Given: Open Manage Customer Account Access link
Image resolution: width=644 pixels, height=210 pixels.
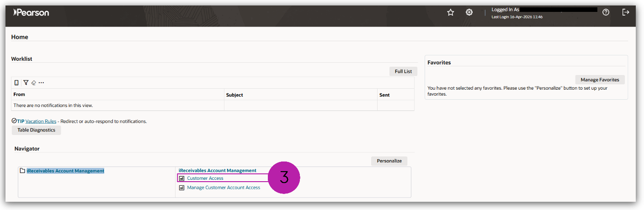Looking at the screenshot, I should pos(224,188).
